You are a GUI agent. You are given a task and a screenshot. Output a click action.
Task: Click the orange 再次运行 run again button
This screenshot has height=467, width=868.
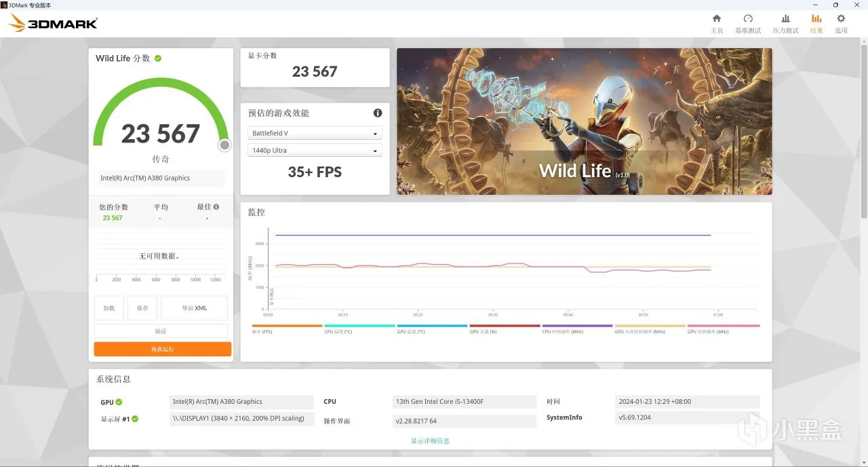[x=163, y=349]
